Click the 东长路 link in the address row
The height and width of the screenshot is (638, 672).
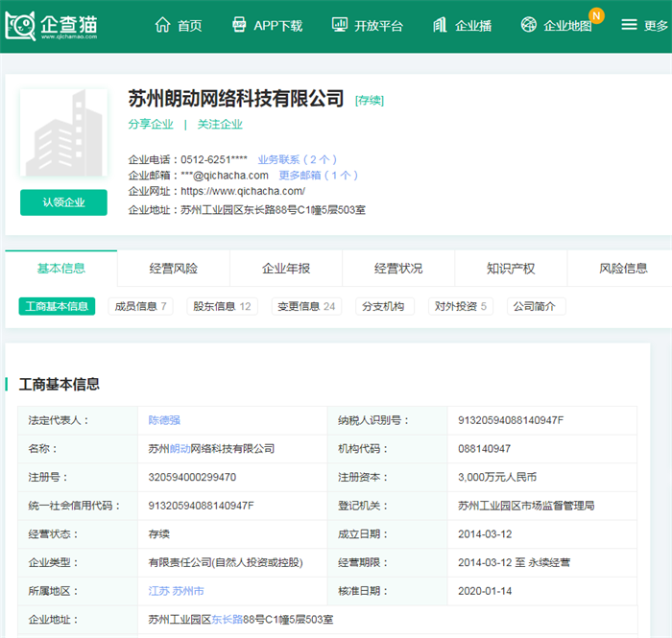228,620
